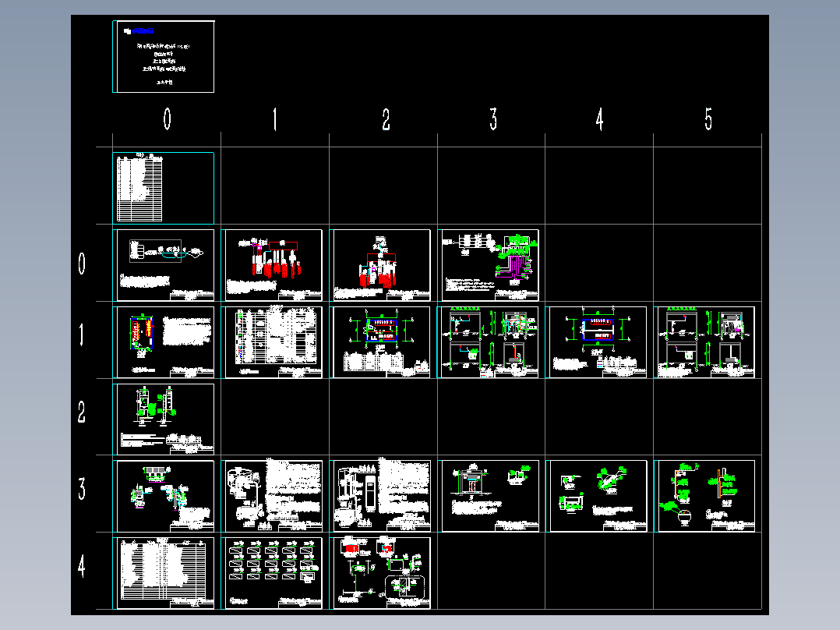Viewport: 840px width, 630px height.
Task: Select the drawing sheet at row 0, column 2
Action: pos(379,265)
